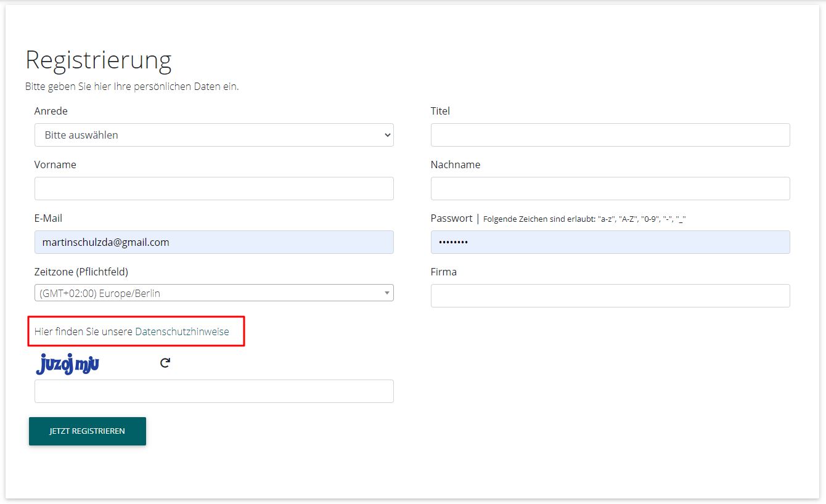Open the Datenschutzhinweise link
826x504 pixels.
pos(182,331)
